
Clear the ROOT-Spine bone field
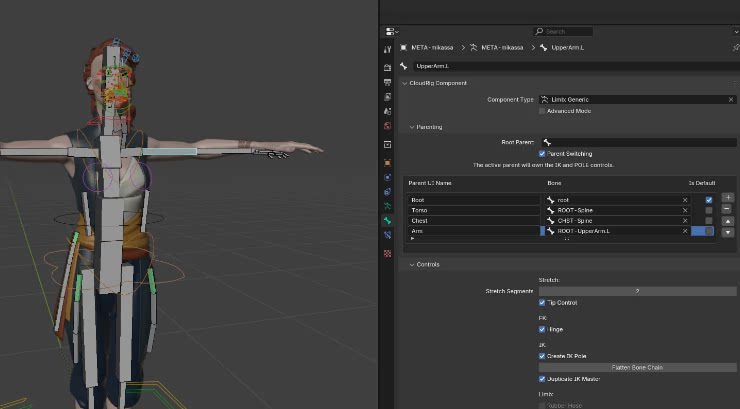685,210
